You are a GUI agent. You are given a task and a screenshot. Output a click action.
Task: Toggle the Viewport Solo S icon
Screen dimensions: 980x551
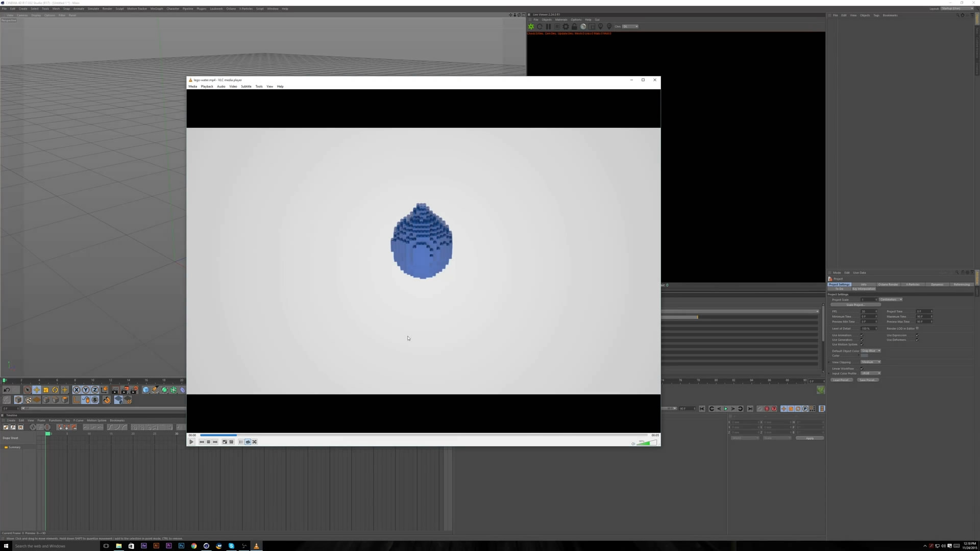[95, 400]
